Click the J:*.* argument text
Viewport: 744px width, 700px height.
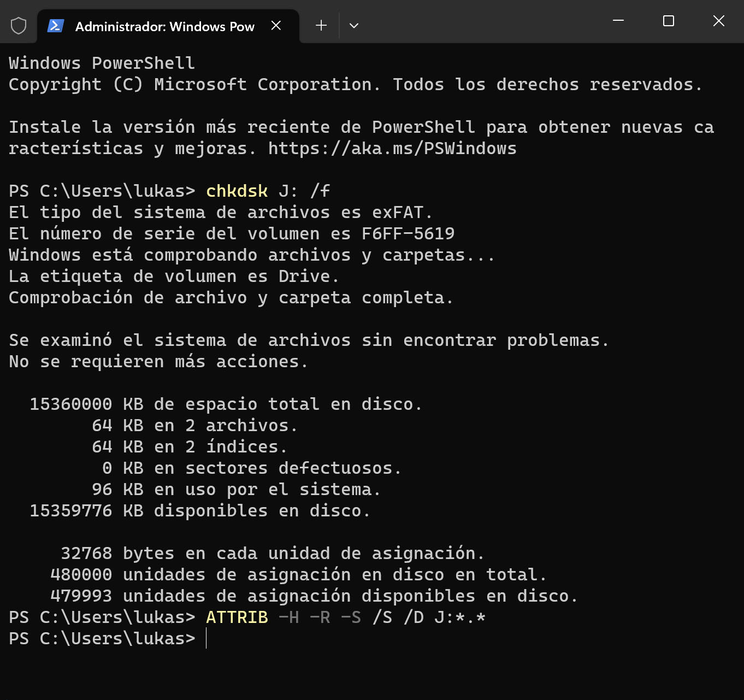point(460,617)
